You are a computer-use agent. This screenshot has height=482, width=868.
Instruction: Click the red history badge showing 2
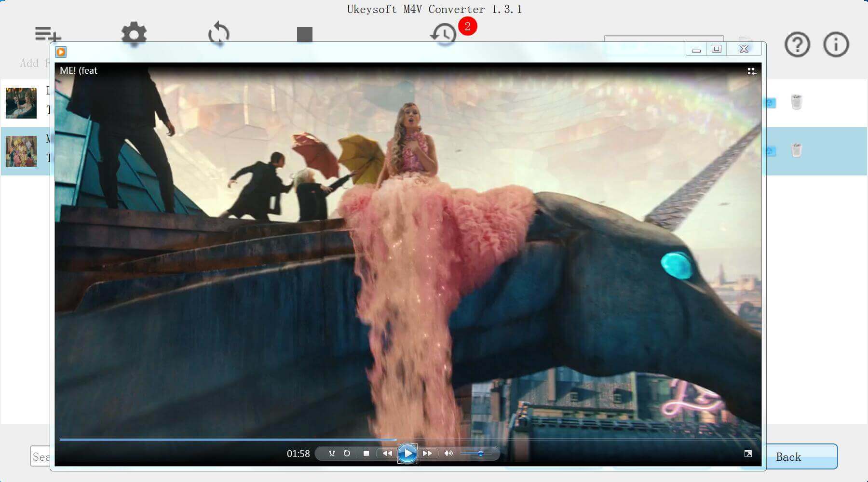pos(467,26)
